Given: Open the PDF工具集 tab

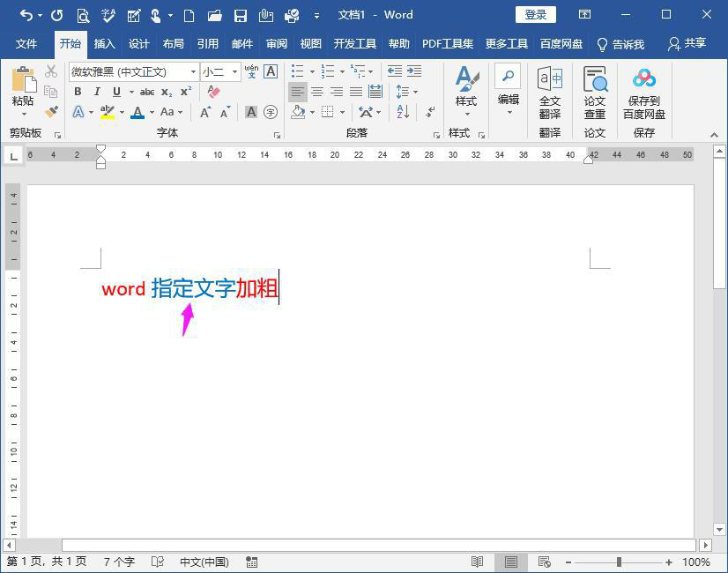Looking at the screenshot, I should pos(446,42).
